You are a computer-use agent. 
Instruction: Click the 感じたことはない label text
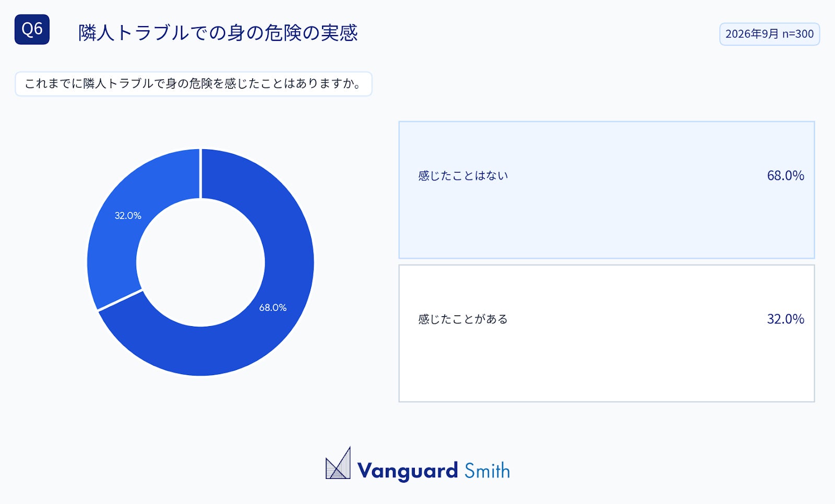point(463,176)
